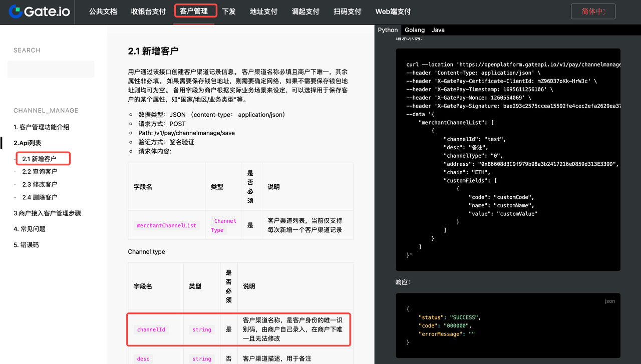Open 1. 客户管理功能介绍 in sidebar
The width and height of the screenshot is (641, 364).
point(42,127)
